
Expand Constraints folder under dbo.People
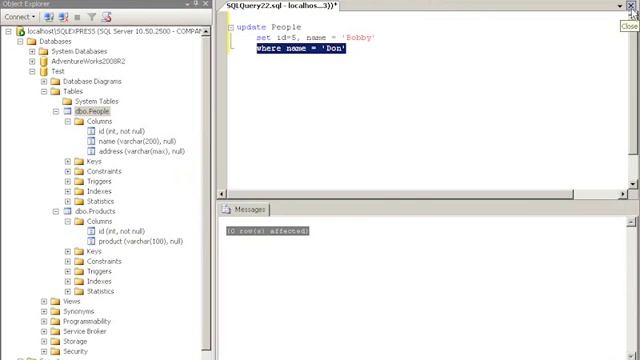coord(68,171)
